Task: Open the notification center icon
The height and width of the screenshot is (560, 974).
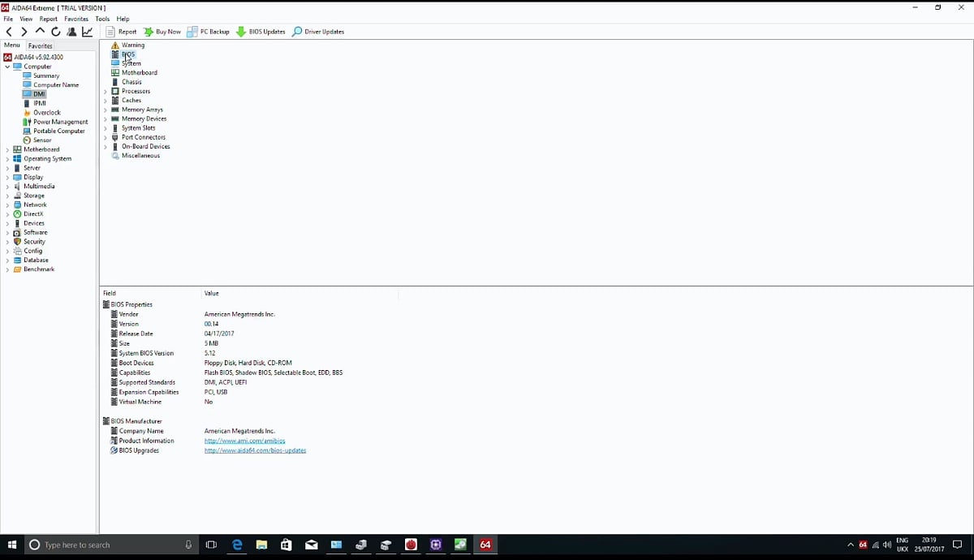Action: click(x=957, y=545)
